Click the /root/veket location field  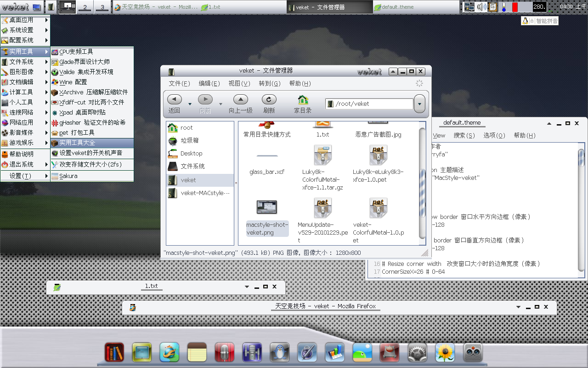(x=369, y=104)
